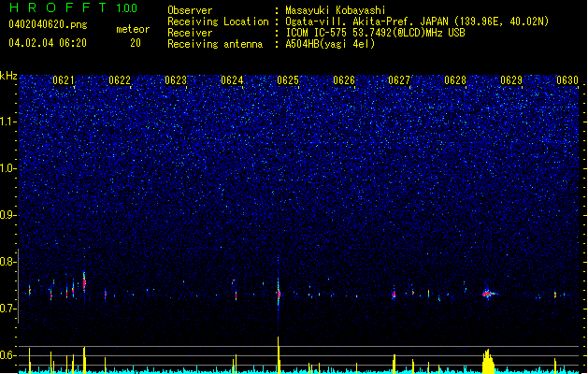This screenshot has width=588, height=374.
Task: Click the 0.9 kHz axis label
Action: [x=7, y=215]
